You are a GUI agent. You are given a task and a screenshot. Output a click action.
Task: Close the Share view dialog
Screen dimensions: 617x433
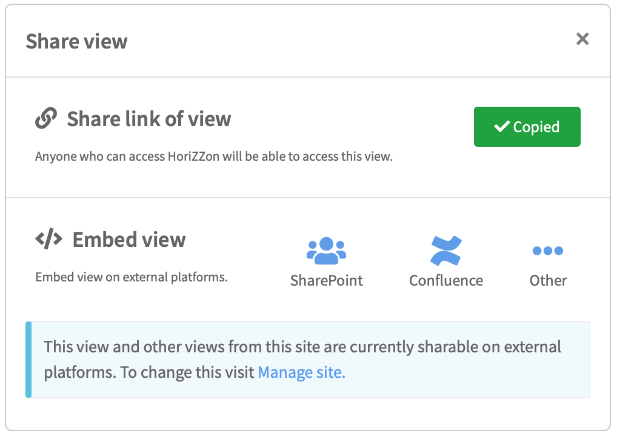[582, 39]
